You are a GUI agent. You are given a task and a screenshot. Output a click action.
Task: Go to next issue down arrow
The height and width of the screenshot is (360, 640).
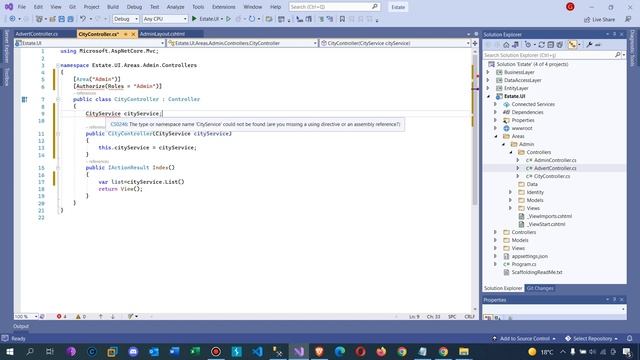[x=113, y=316]
